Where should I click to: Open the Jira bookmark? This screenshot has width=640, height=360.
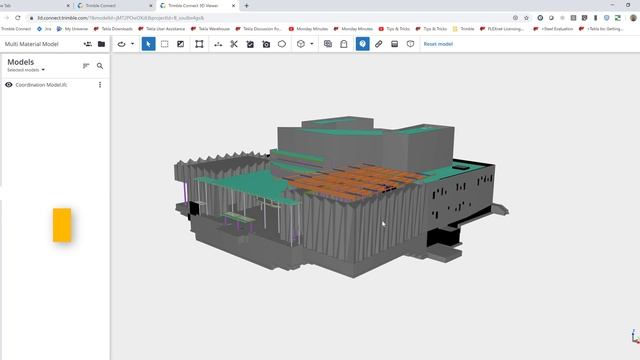[x=44, y=29]
